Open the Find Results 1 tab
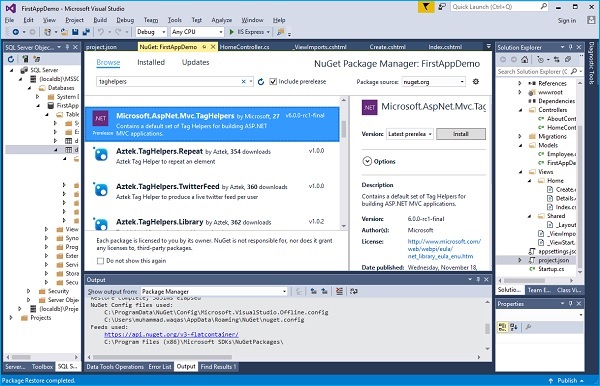This screenshot has width=600, height=386. point(218,366)
